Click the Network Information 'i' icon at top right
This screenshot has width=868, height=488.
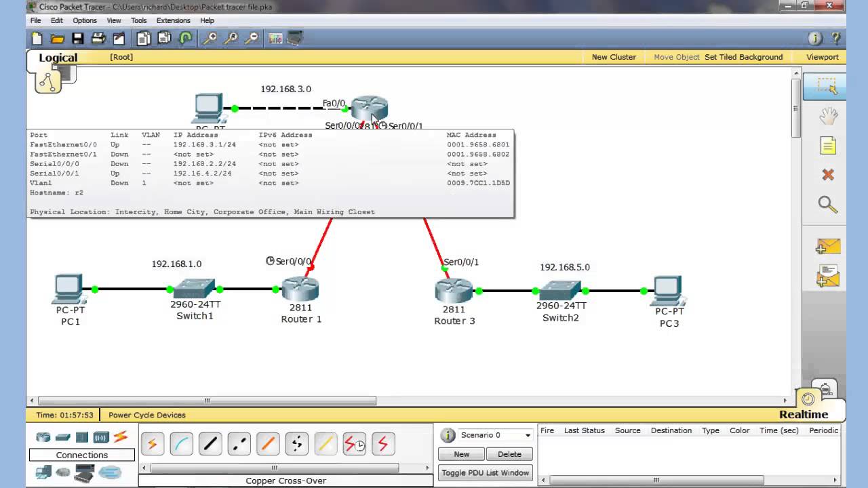pyautogui.click(x=816, y=39)
